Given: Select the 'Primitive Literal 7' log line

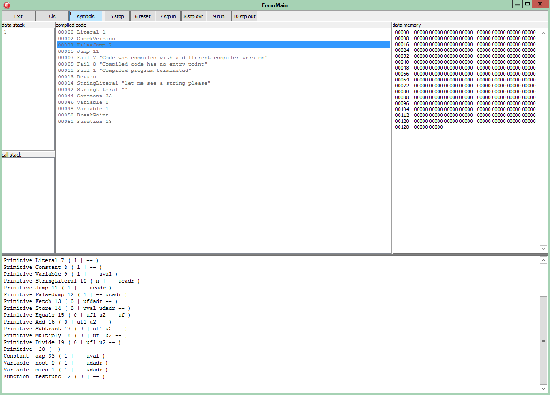Looking at the screenshot, I should (51, 260).
